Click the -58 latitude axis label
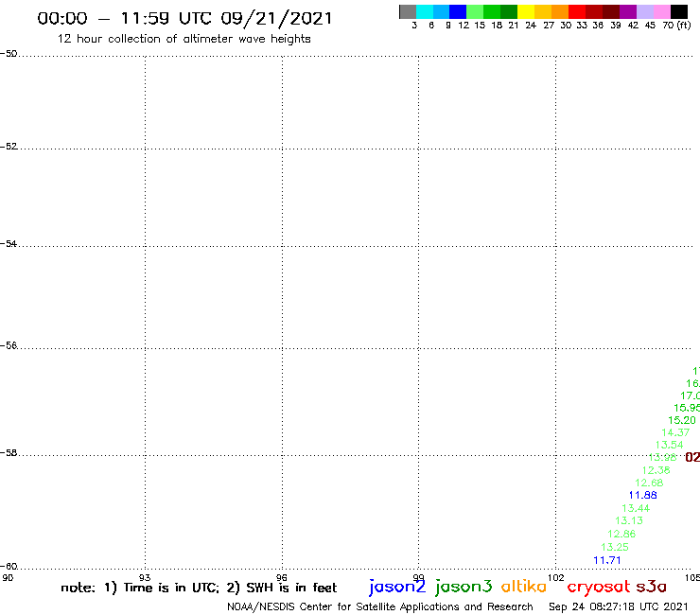 (x=9, y=453)
